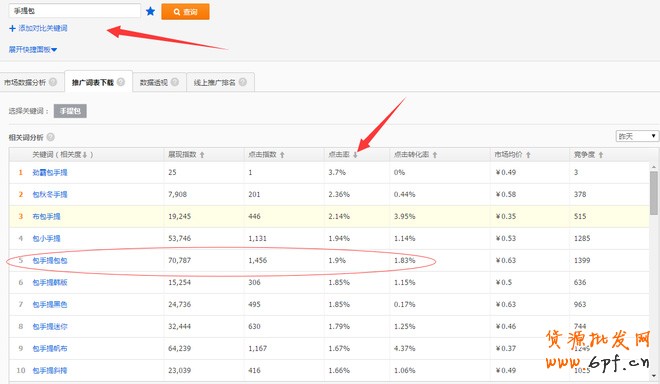Viewport: 660px width, 384px height.
Task: Open the promotion word list download tab
Action: coord(93,82)
